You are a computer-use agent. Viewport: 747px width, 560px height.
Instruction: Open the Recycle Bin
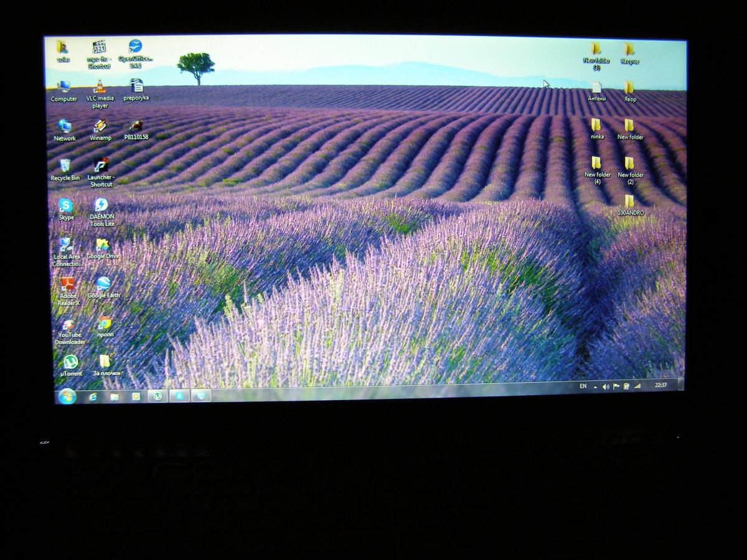pos(65,166)
